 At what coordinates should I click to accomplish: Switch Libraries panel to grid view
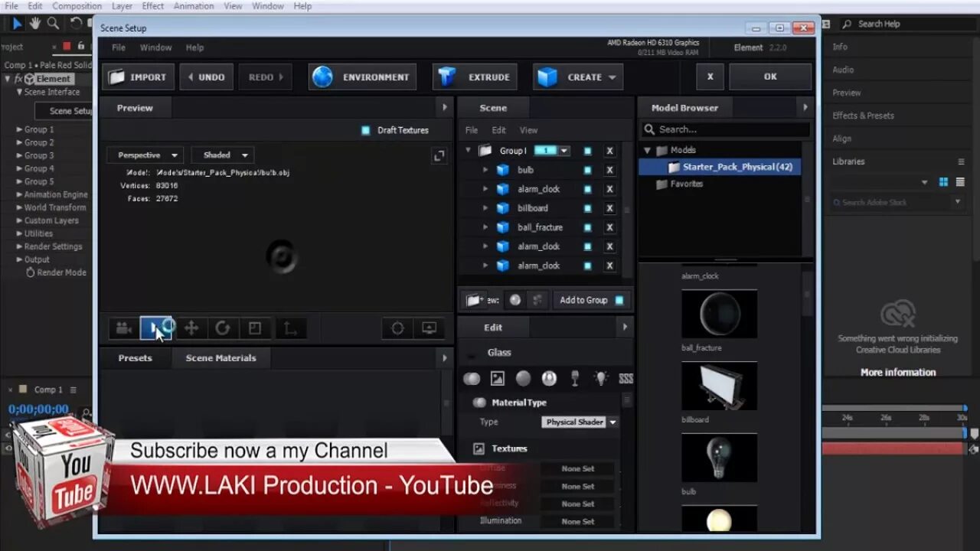[943, 182]
